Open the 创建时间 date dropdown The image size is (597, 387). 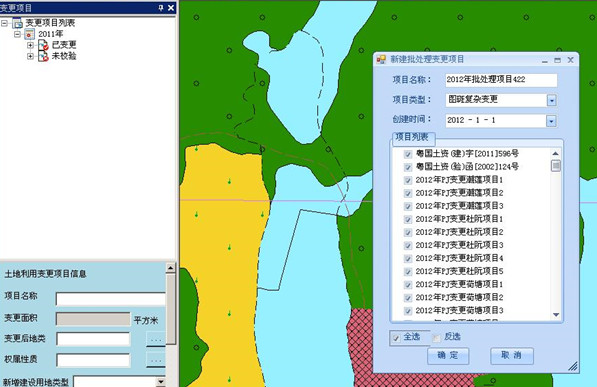click(x=551, y=121)
